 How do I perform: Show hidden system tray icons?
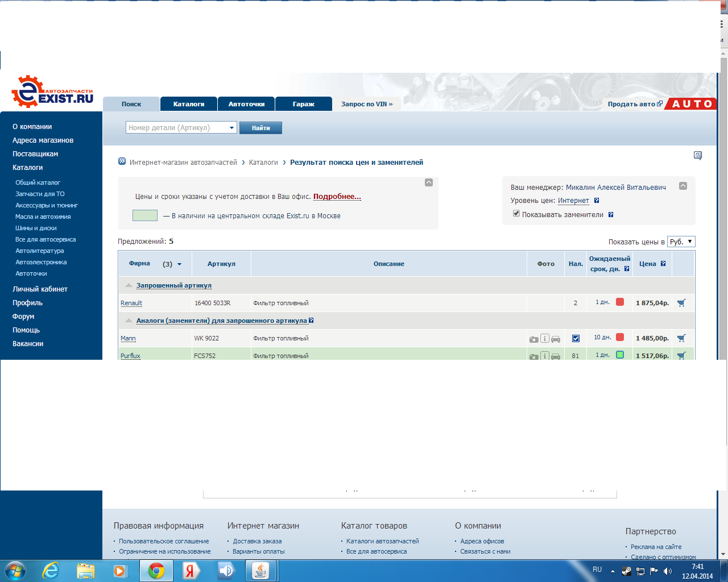click(613, 571)
